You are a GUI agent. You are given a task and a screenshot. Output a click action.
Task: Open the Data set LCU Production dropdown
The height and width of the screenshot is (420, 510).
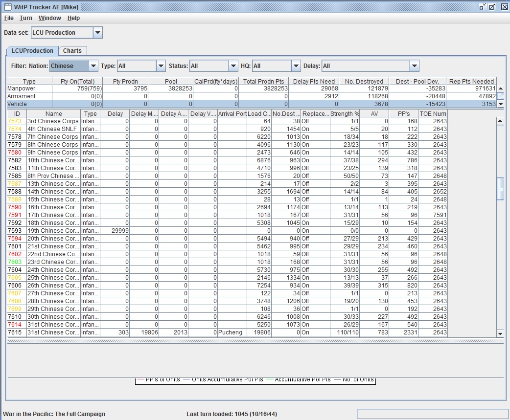click(97, 33)
